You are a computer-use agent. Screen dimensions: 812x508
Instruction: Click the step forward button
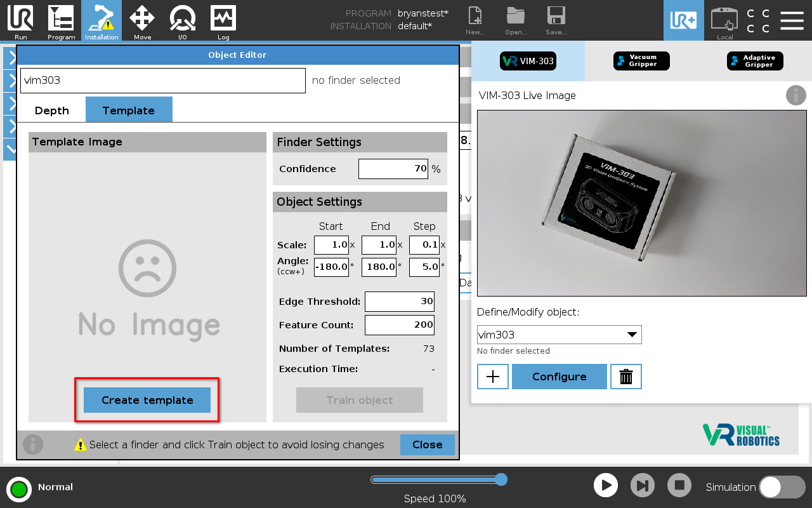pyautogui.click(x=643, y=486)
